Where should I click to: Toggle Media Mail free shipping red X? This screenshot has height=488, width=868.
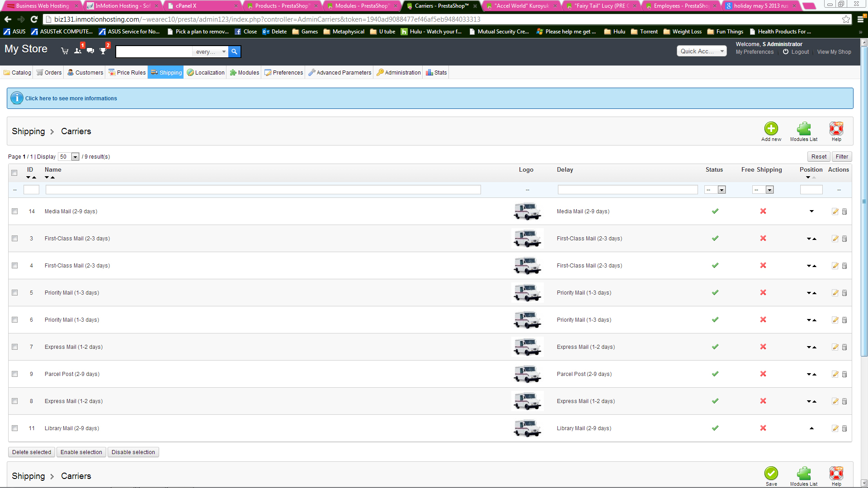click(x=763, y=211)
